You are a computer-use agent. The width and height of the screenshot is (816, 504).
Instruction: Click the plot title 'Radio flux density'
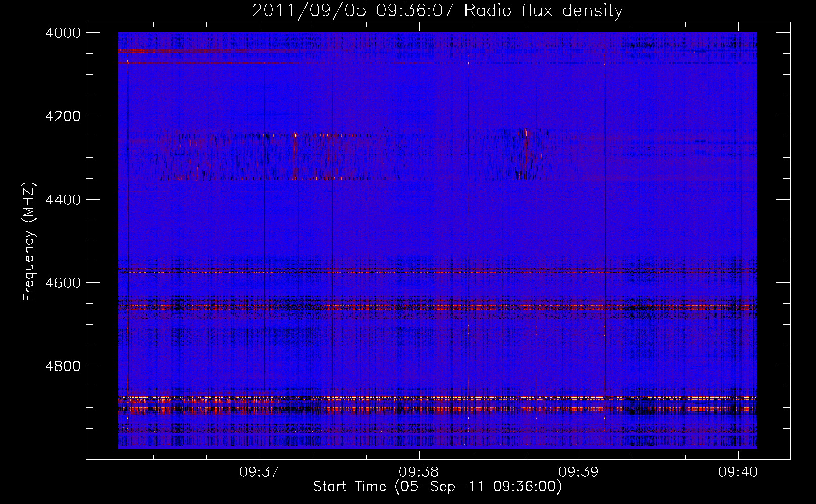tap(543, 11)
